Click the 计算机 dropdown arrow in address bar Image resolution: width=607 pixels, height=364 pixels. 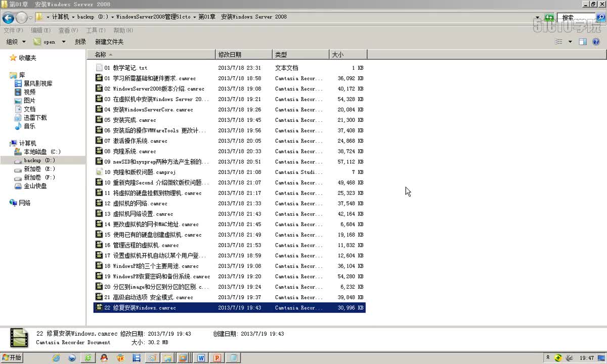pyautogui.click(x=73, y=17)
